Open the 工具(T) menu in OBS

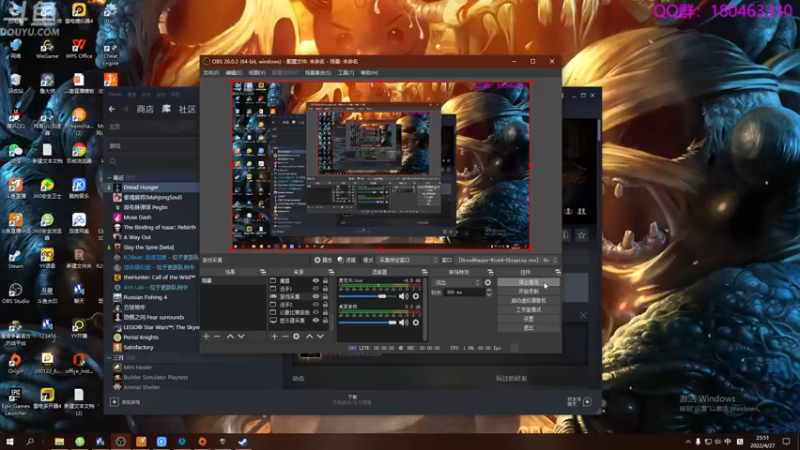click(x=346, y=73)
